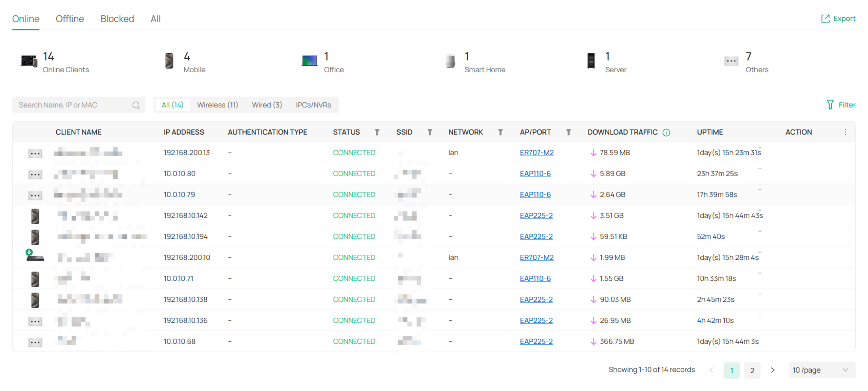
Task: Click CONNECTED status for 192.168.10.142
Action: click(354, 215)
